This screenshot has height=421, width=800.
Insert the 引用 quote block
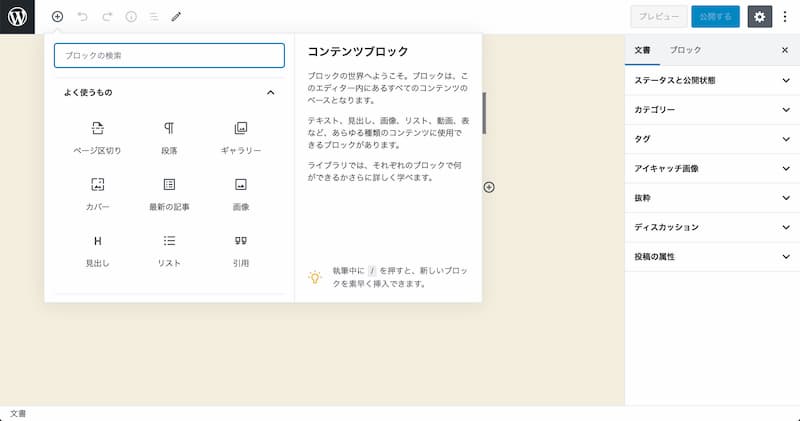click(x=241, y=251)
